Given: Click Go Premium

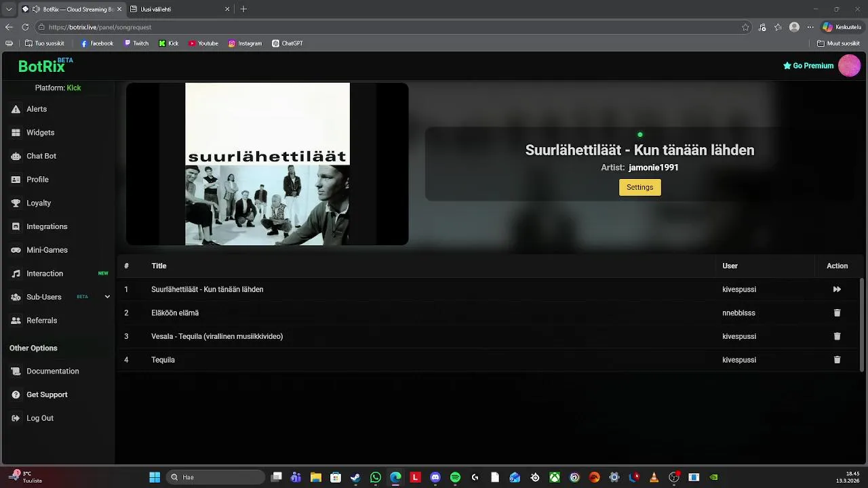Looking at the screenshot, I should 808,66.
